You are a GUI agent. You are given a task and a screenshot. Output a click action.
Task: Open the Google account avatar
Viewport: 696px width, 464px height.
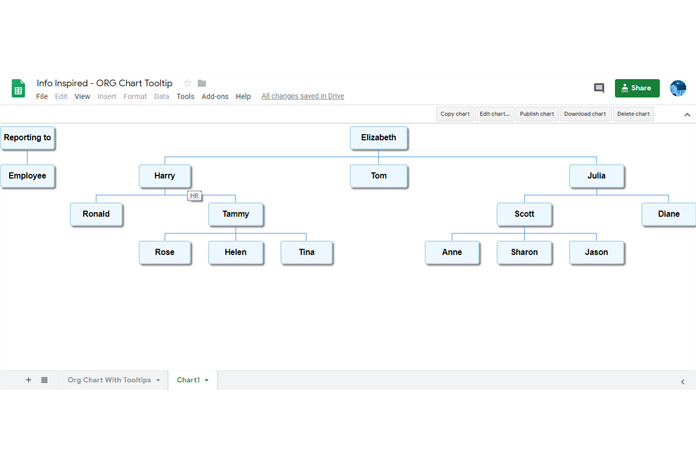(678, 88)
